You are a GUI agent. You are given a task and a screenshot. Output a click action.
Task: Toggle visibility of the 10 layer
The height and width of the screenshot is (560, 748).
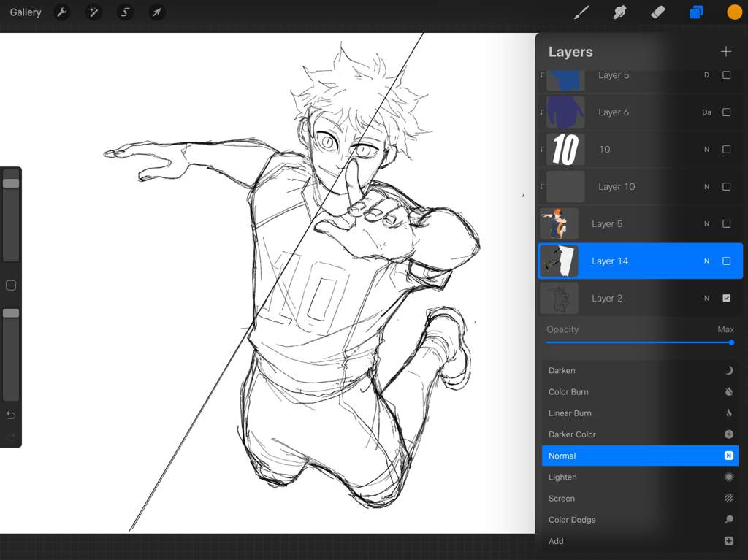(726, 149)
